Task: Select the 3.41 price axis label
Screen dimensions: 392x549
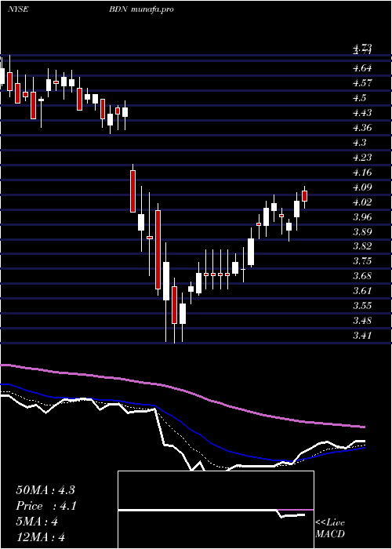Action: (362, 336)
